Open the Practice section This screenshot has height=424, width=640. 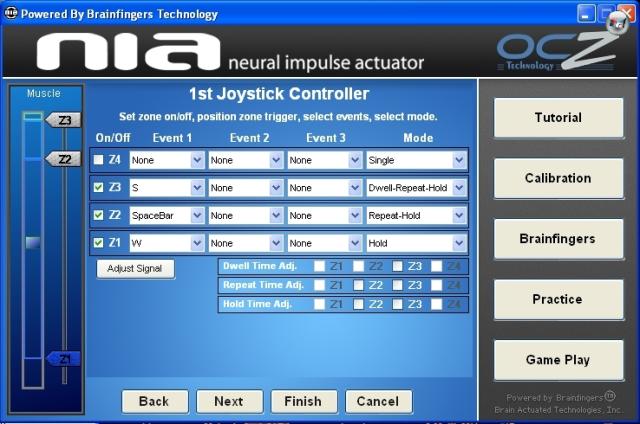(558, 299)
